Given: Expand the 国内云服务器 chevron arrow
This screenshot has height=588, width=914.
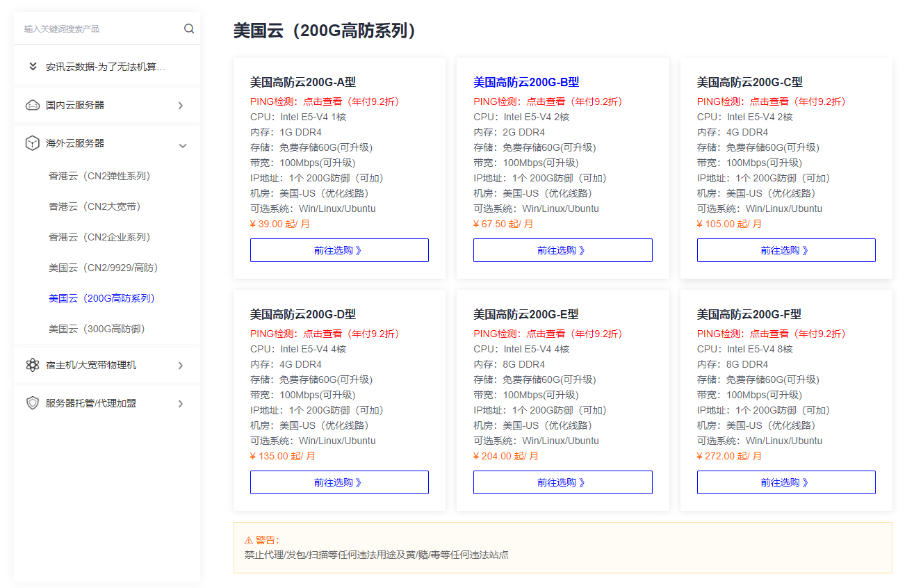Looking at the screenshot, I should (x=181, y=106).
